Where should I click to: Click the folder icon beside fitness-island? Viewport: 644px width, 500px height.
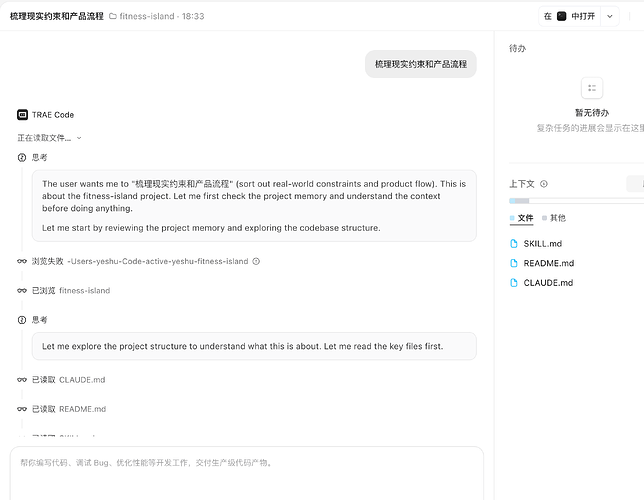pyautogui.click(x=113, y=16)
